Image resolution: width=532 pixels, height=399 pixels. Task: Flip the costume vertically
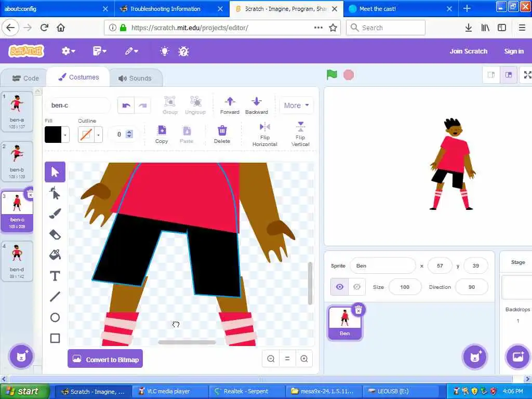(x=300, y=135)
